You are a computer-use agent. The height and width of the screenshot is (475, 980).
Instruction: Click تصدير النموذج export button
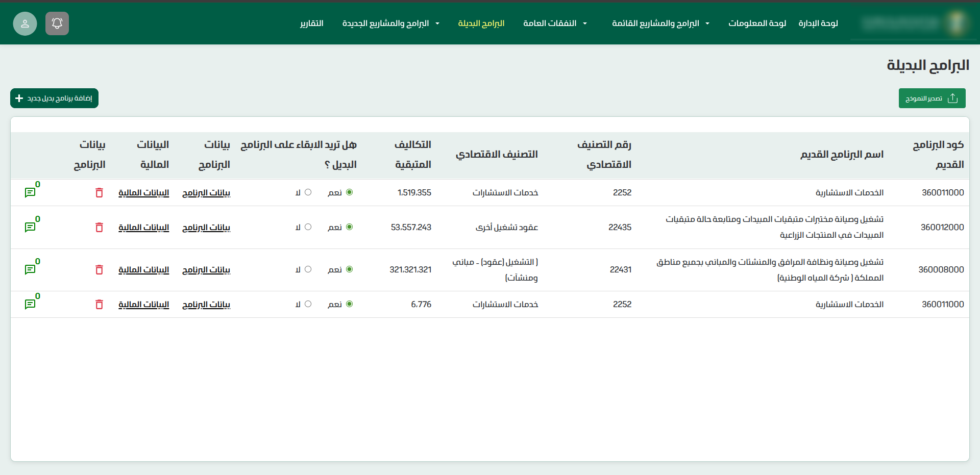pos(932,98)
